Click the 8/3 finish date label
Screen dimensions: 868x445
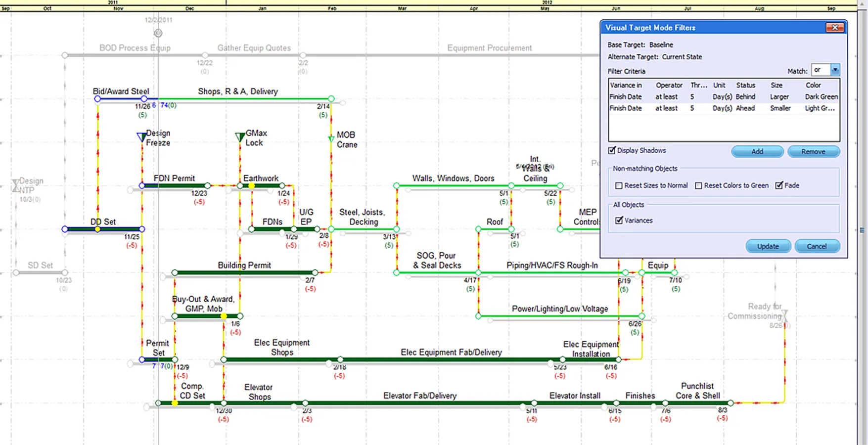[723, 410]
